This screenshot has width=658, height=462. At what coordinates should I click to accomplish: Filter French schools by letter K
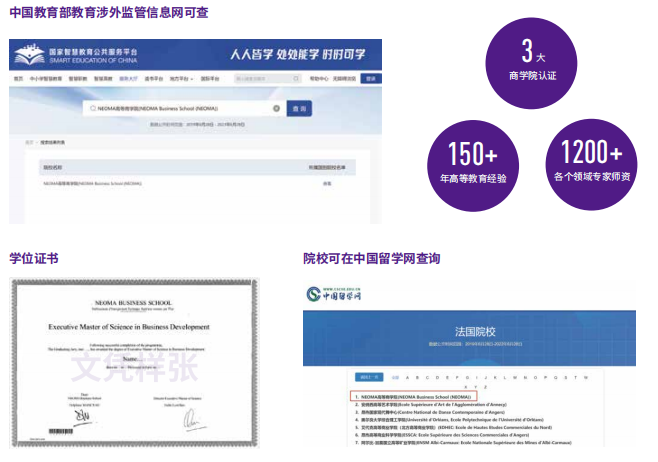pos(495,377)
